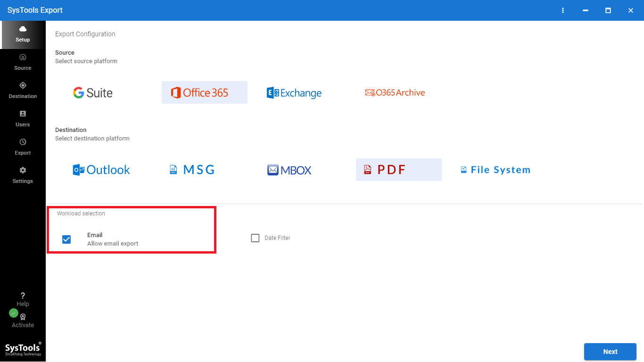Click the 'Allow email export' text
644x362 pixels.
click(113, 244)
